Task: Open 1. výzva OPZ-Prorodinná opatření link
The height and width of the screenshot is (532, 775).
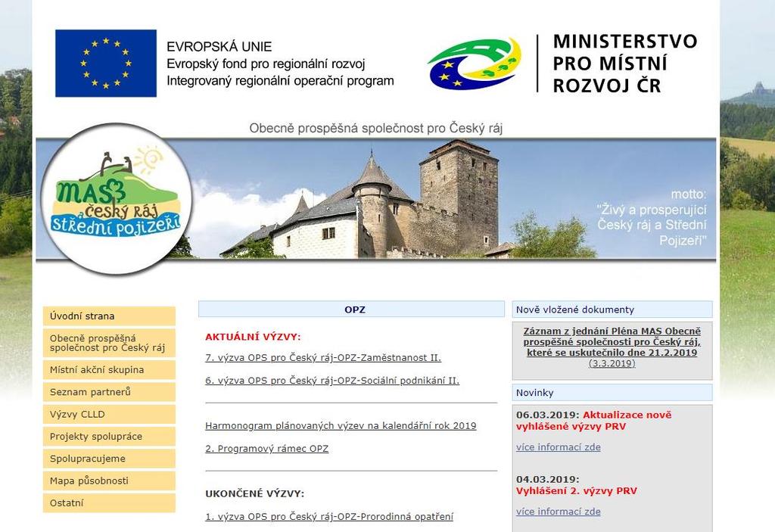Action: (329, 517)
